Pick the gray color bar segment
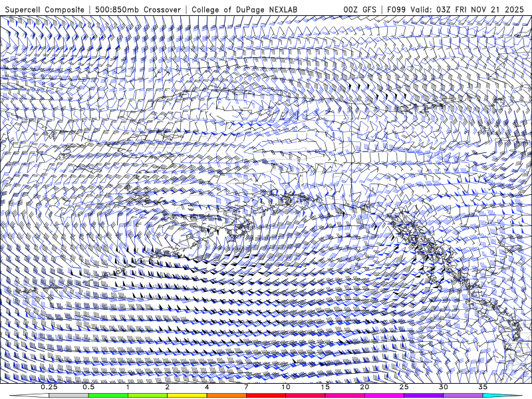The image size is (532, 399). pos(69,396)
